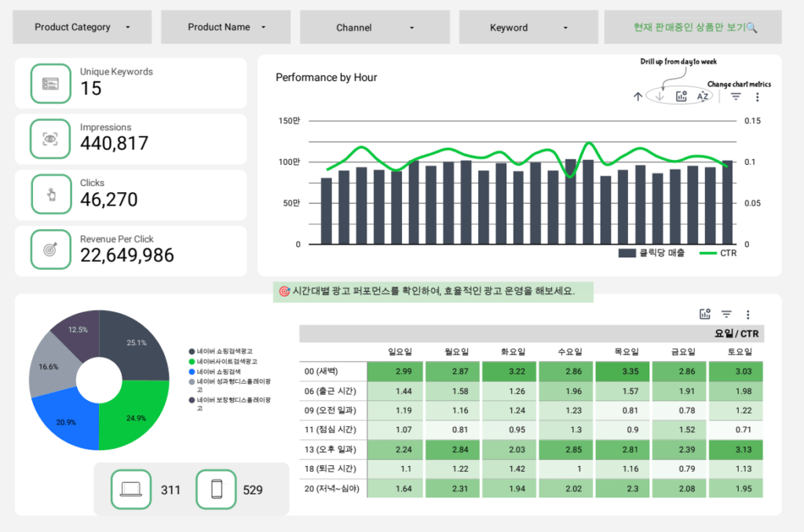The image size is (804, 532).
Task: Open three-dot menu above the CTR table
Action: tap(747, 314)
